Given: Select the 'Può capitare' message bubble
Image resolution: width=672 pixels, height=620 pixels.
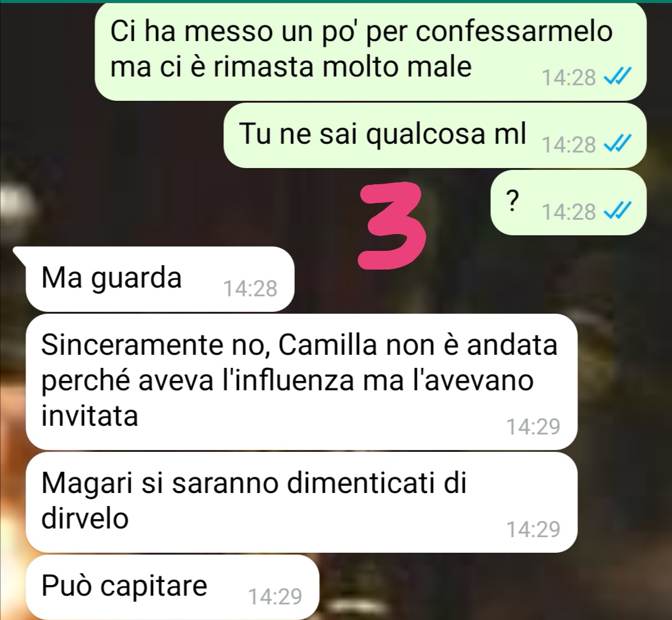Looking at the screenshot, I should 173,588.
